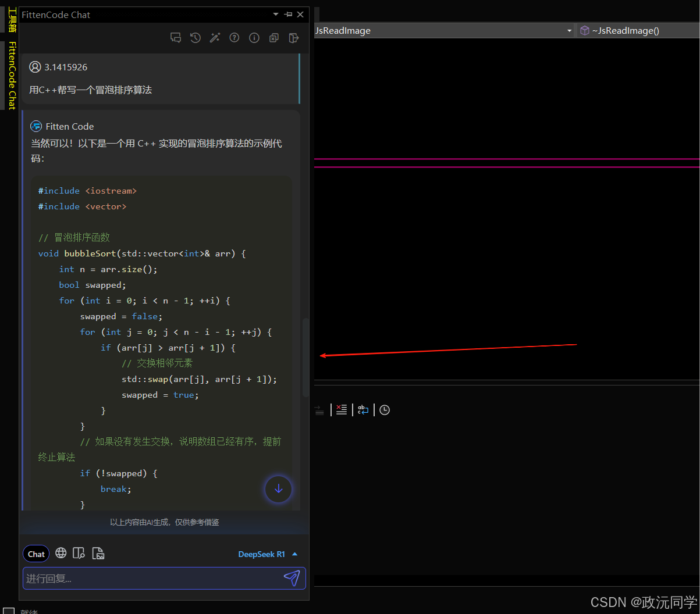
Task: Click the file search icon
Action: click(79, 554)
